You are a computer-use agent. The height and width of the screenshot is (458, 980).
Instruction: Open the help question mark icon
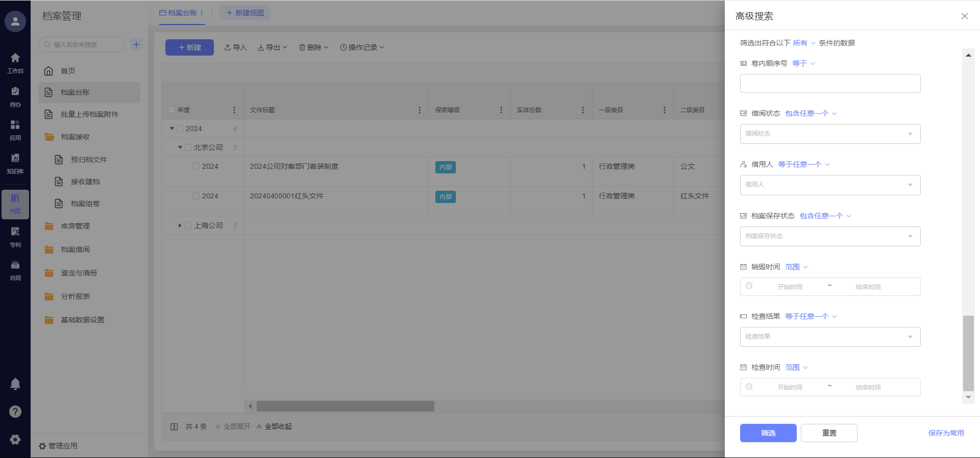point(15,412)
